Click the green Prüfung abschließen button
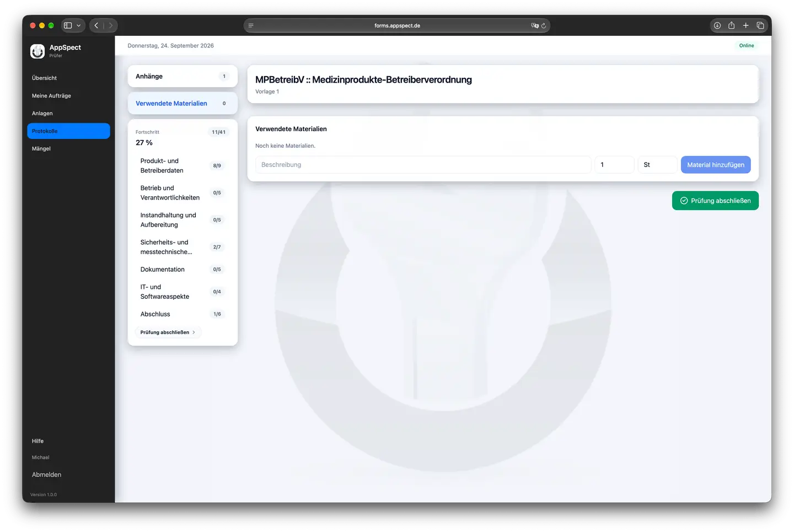The height and width of the screenshot is (532, 794). tap(715, 201)
